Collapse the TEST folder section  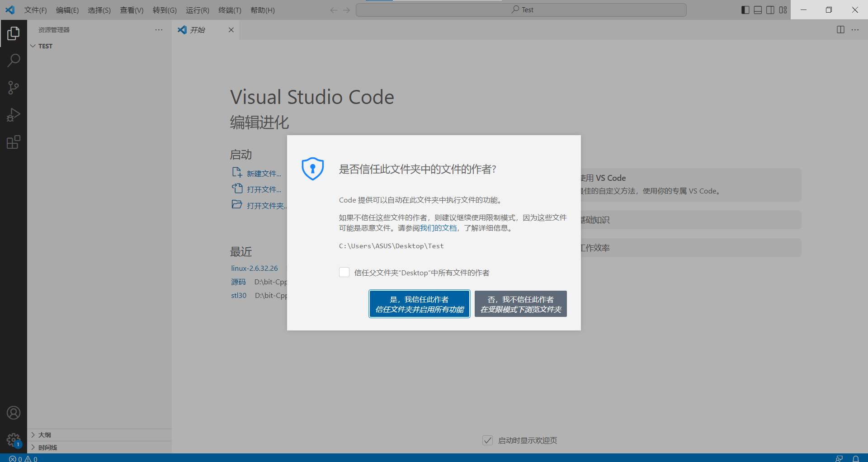(x=99, y=46)
